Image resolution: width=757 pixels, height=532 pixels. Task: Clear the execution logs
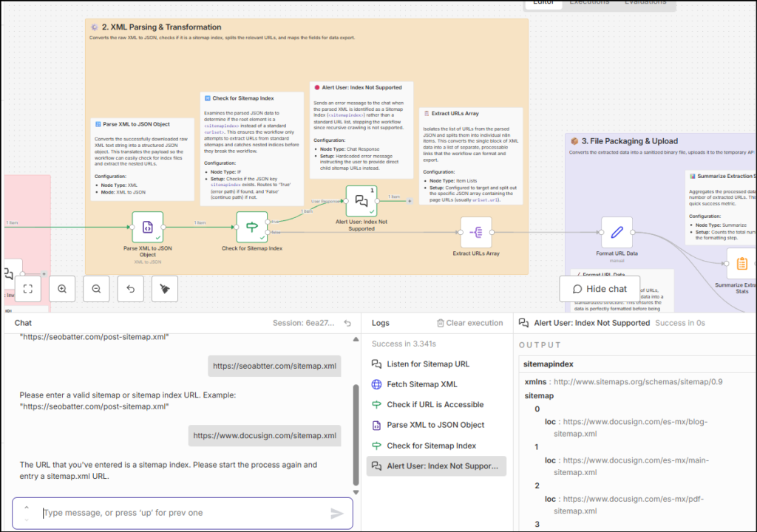pos(469,323)
